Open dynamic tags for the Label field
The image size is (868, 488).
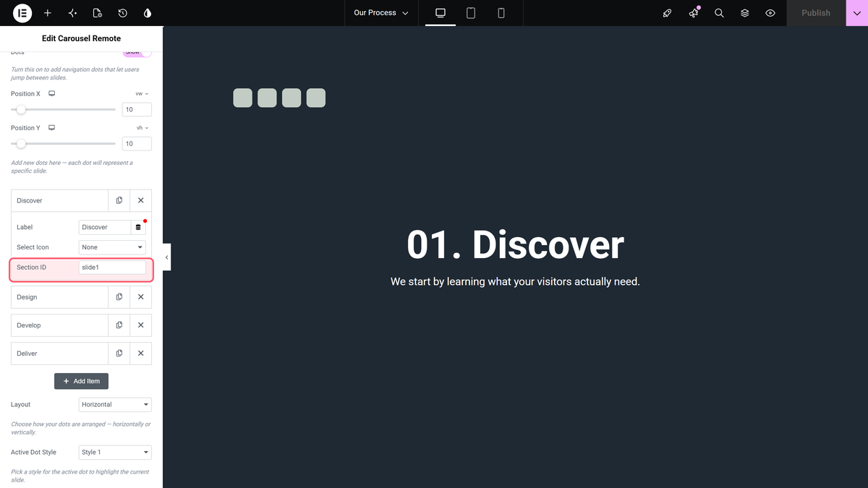tap(138, 227)
